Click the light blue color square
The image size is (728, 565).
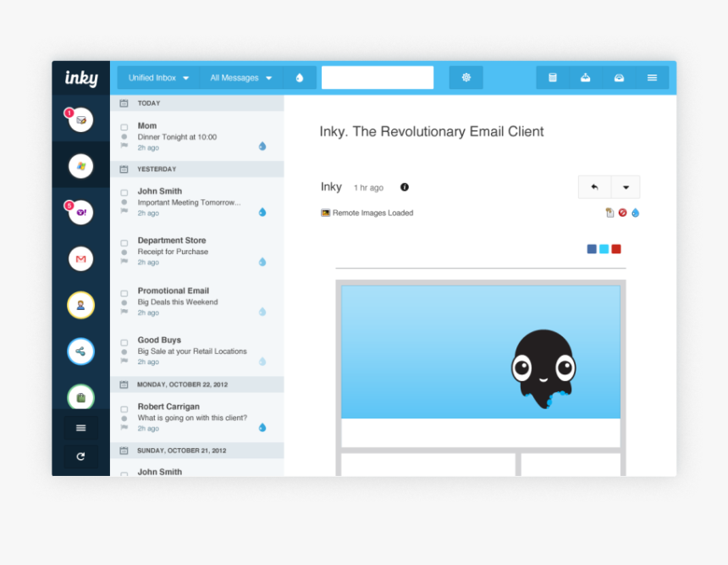pyautogui.click(x=604, y=249)
